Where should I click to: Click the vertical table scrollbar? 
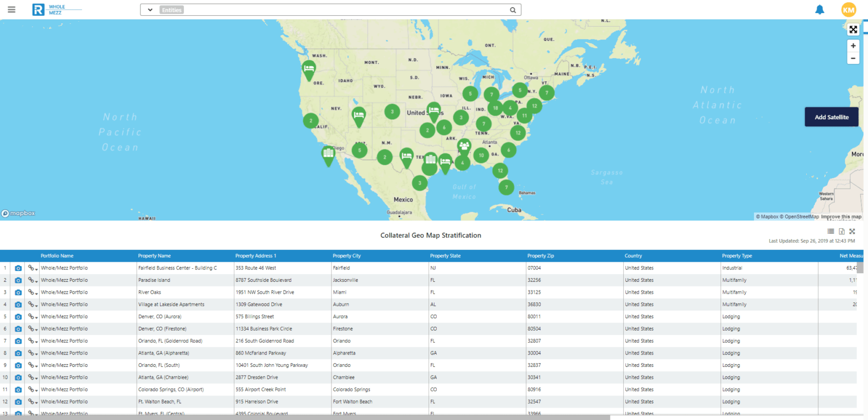[x=860, y=268]
